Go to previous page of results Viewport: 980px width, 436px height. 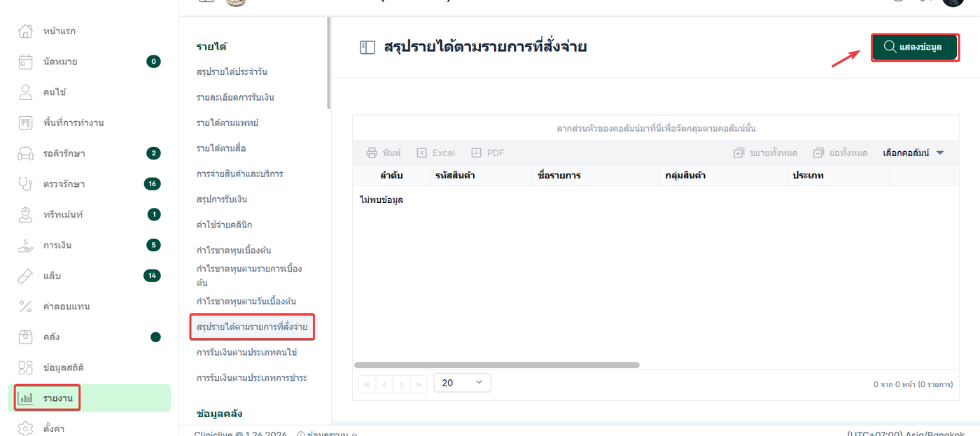(x=384, y=384)
